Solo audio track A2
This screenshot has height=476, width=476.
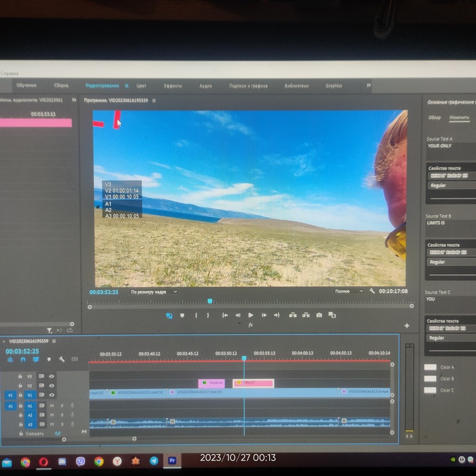(x=63, y=415)
